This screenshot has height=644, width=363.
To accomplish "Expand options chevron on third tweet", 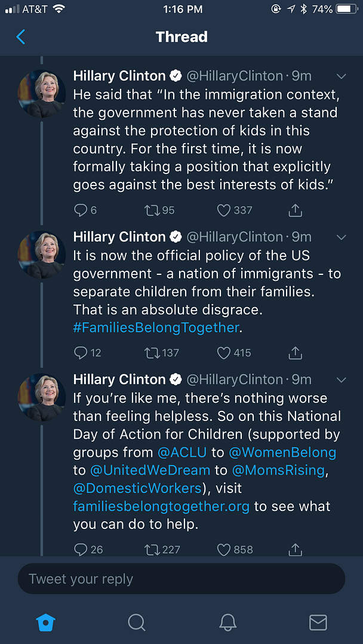I will pos(342,380).
